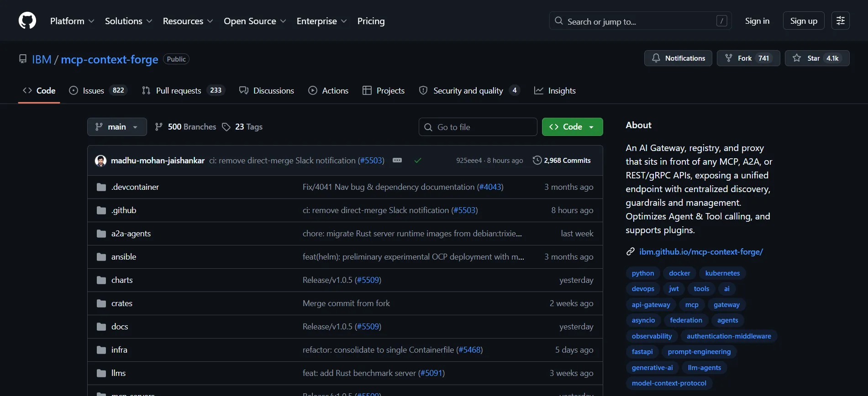Screen dimensions: 868x396
Task: Open the appearance settings icon button
Action: (840, 21)
